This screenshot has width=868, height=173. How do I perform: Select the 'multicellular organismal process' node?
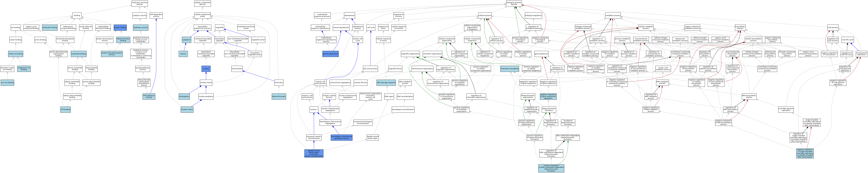322,15
